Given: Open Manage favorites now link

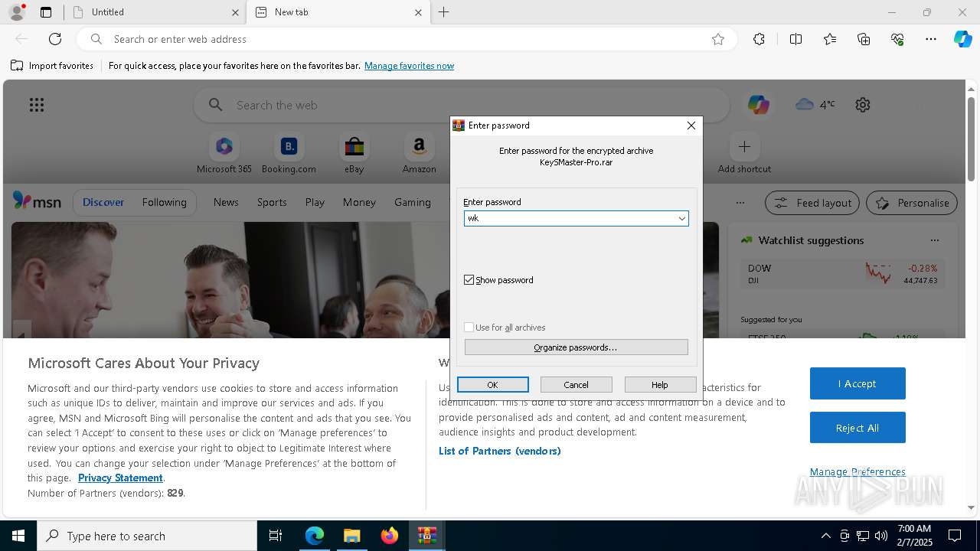Looking at the screenshot, I should pos(409,66).
